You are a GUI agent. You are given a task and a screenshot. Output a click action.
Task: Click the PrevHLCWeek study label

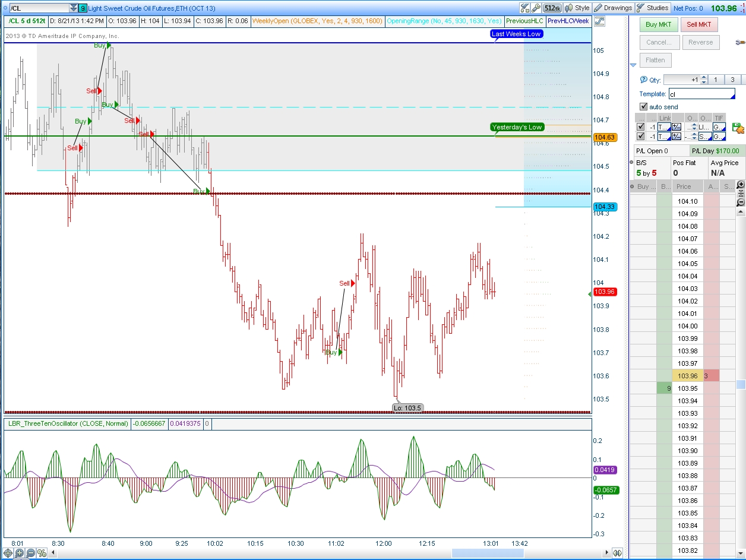pos(568,21)
